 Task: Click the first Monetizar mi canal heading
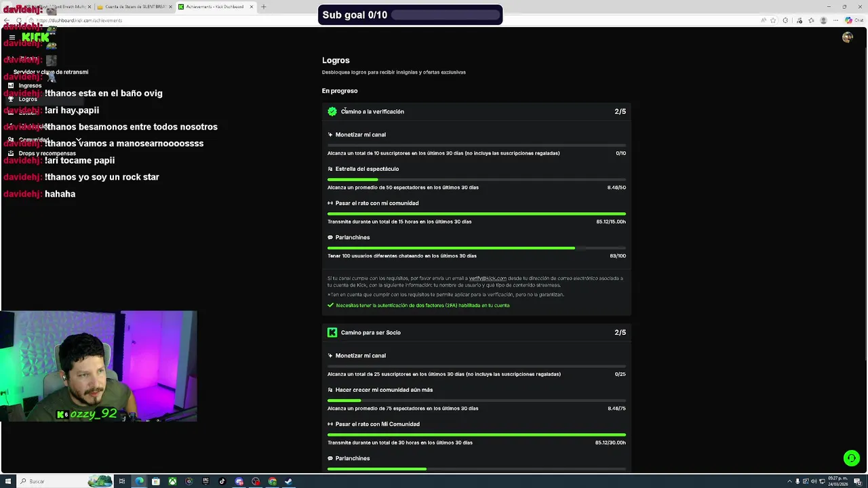(x=360, y=134)
